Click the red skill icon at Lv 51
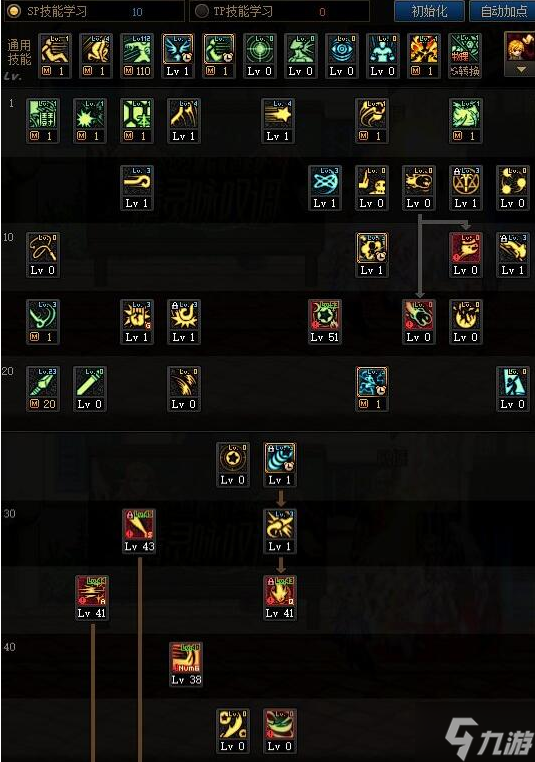Image resolution: width=535 pixels, height=762 pixels. click(325, 322)
